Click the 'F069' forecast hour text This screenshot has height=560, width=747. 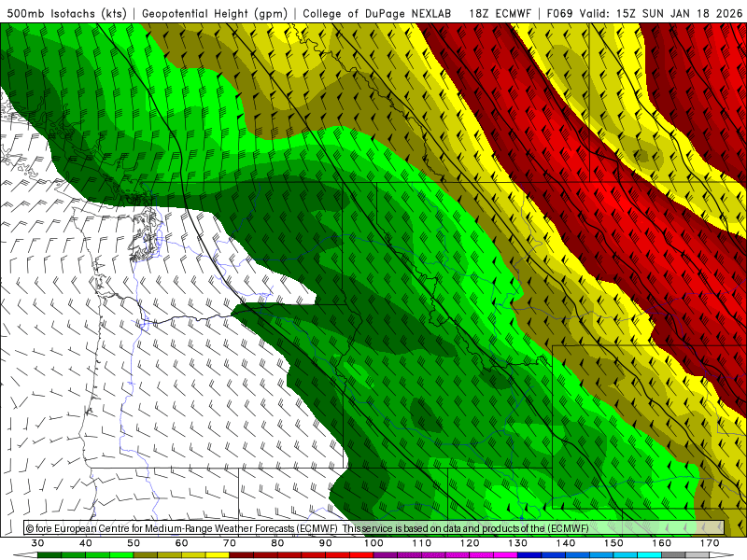click(x=561, y=13)
